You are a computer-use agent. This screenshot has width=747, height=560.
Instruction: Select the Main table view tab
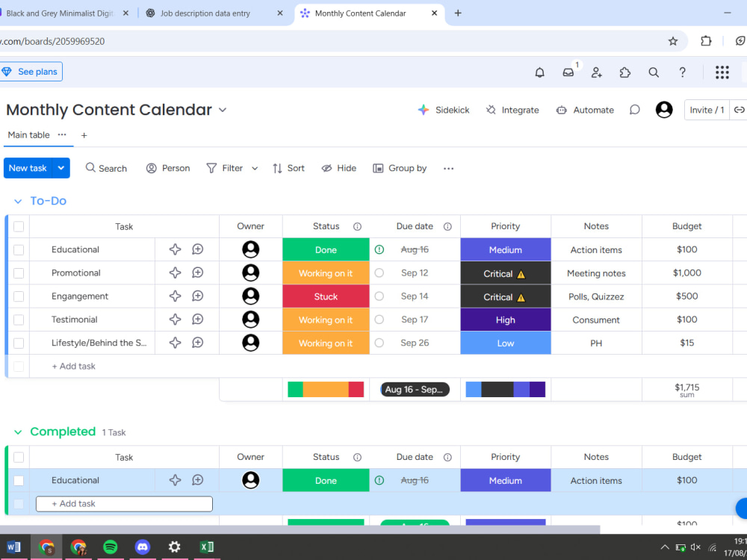click(28, 134)
